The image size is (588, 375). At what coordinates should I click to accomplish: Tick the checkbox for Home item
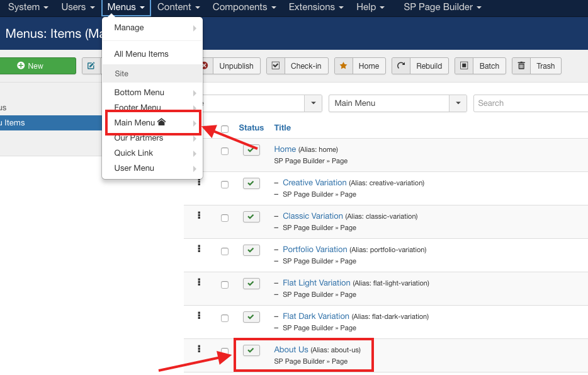coord(225,151)
